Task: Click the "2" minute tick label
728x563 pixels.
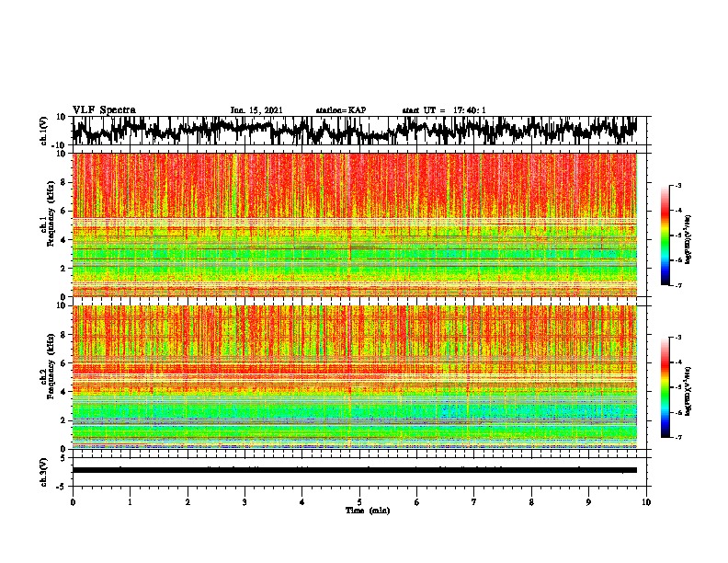Action: click(x=188, y=502)
